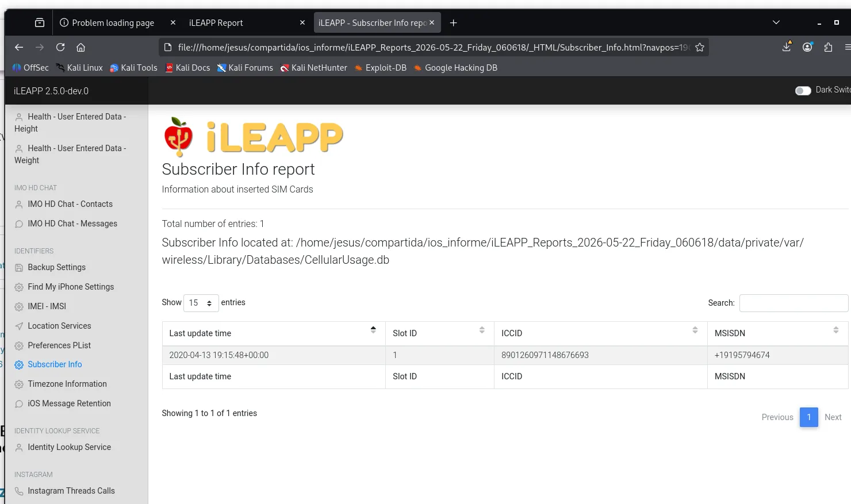Viewport: 851px width, 504px height.
Task: Close the Problem loading page tab
Action: (173, 22)
